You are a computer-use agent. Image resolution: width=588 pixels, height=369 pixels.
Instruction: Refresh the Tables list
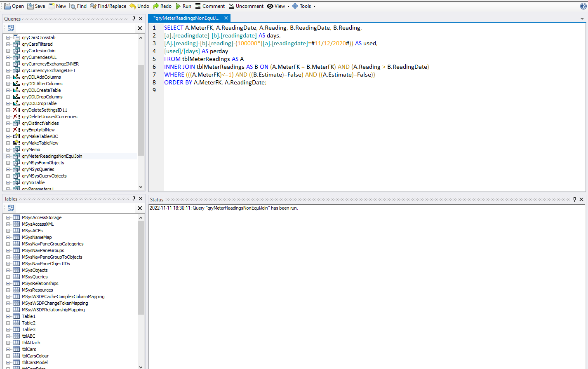pyautogui.click(x=11, y=208)
